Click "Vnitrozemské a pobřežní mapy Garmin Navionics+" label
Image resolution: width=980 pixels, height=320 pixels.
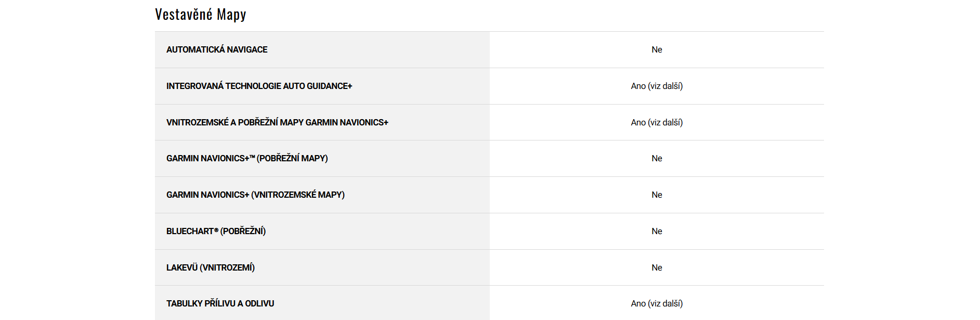277,123
